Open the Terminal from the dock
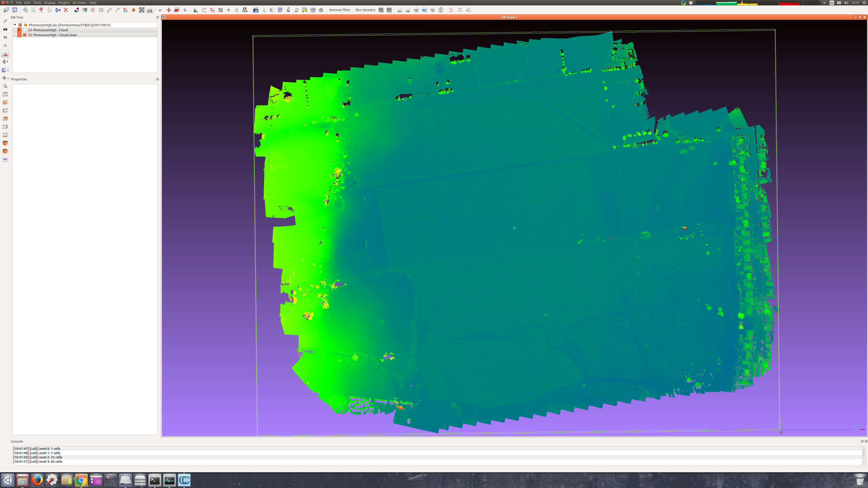 pos(155,480)
